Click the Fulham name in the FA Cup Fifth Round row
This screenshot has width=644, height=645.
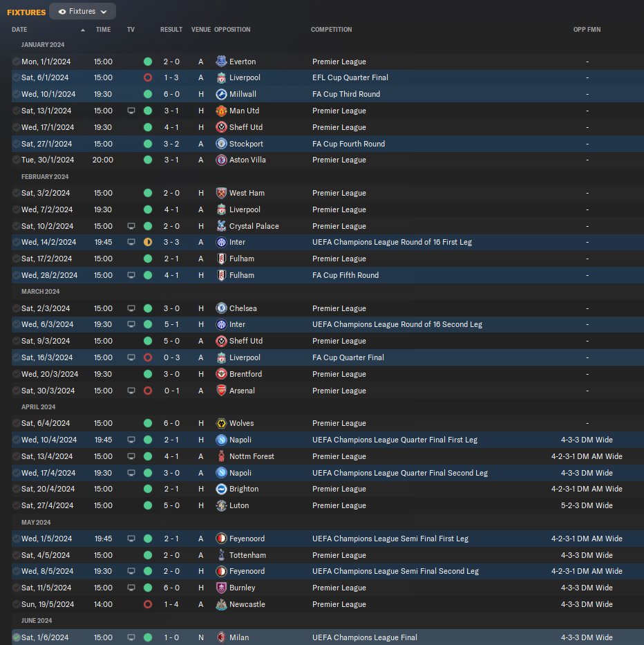coord(241,275)
